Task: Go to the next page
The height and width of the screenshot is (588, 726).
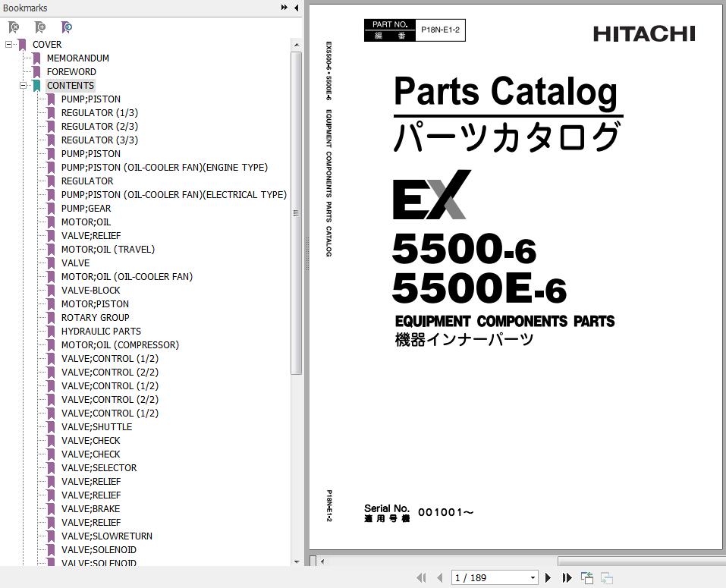Action: [548, 577]
